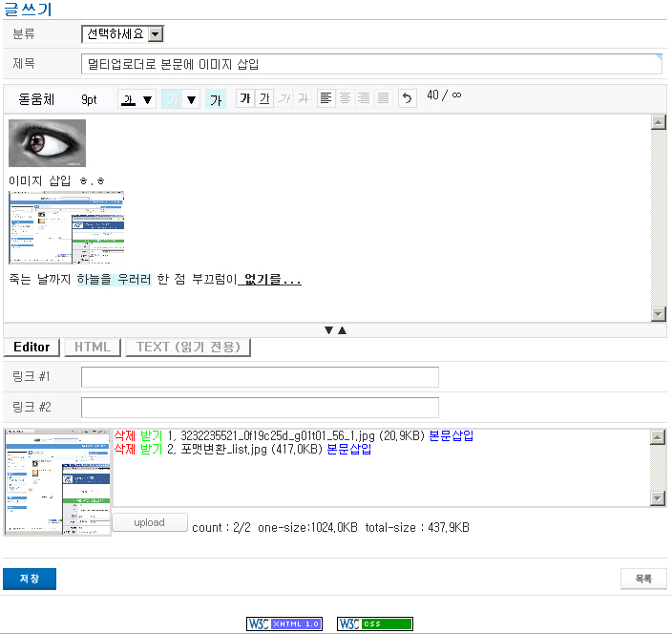Viewport: 672px width, 634px height.
Task: Open the highlight background color dropdown arrow
Action: (x=191, y=100)
